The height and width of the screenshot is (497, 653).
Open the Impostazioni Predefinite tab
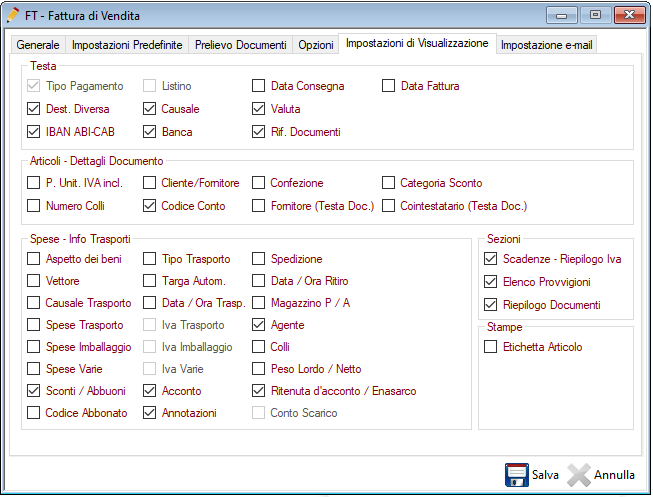click(x=127, y=45)
